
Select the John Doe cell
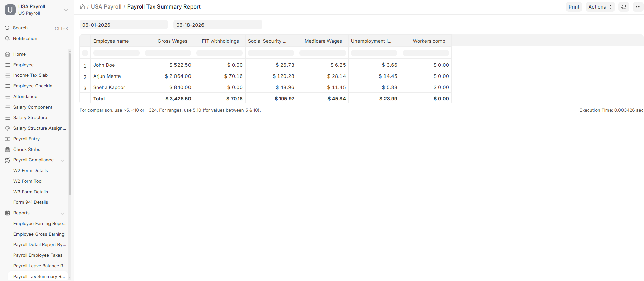(x=116, y=65)
